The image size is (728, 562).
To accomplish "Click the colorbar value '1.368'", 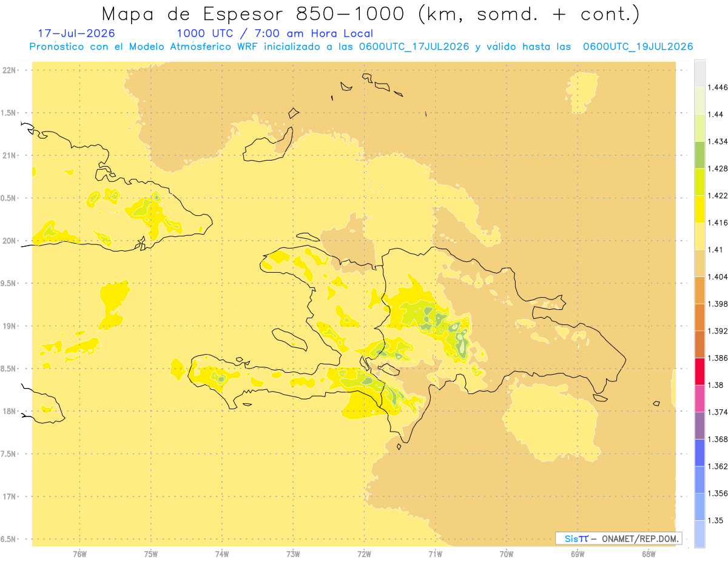I will tap(717, 439).
